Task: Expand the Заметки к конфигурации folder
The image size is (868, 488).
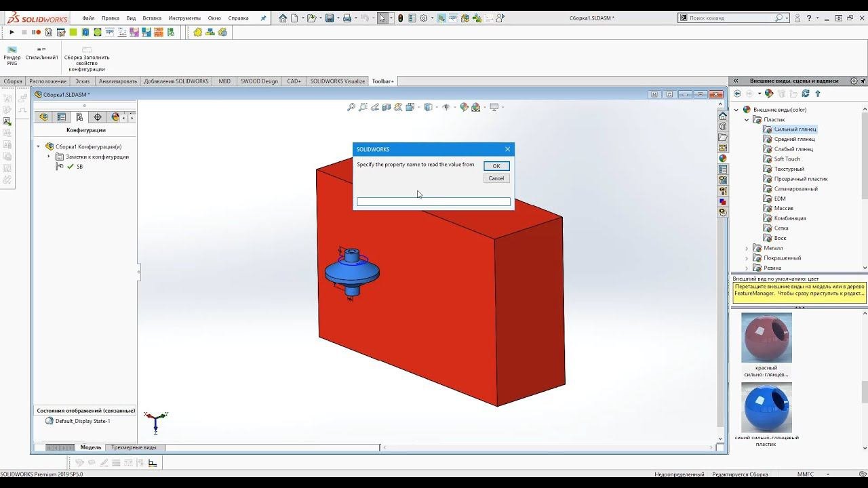Action: point(49,157)
